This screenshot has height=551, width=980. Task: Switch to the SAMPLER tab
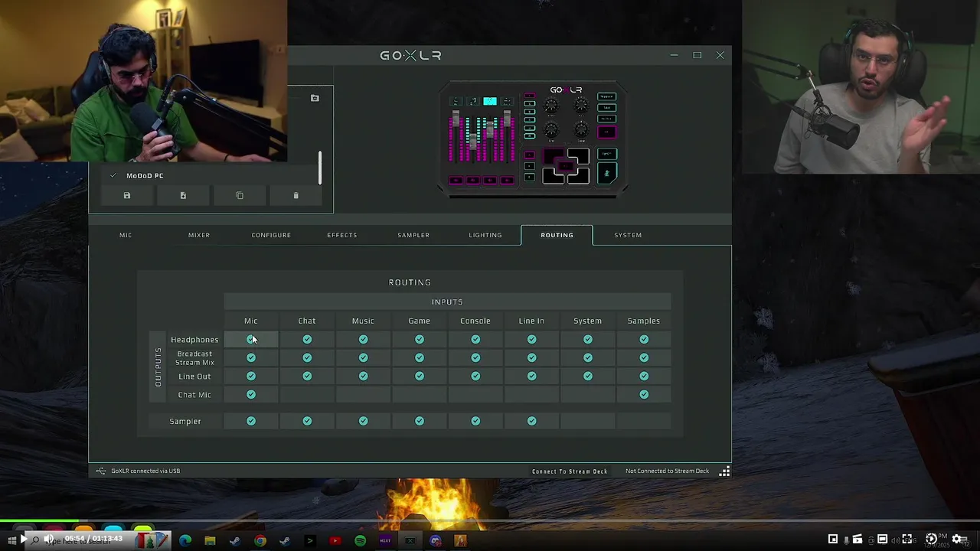coord(413,235)
